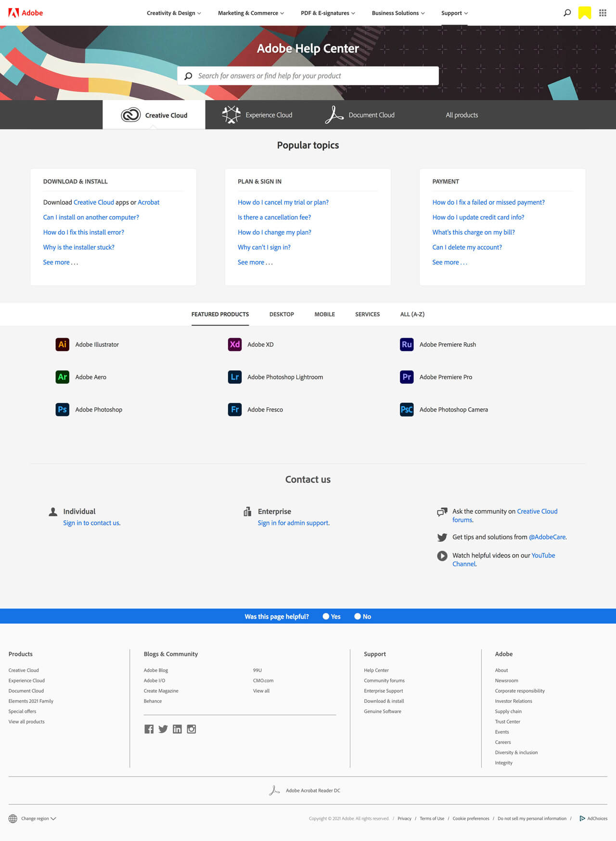Expand Marketing & Commerce menu
The image size is (616, 841).
pos(251,13)
